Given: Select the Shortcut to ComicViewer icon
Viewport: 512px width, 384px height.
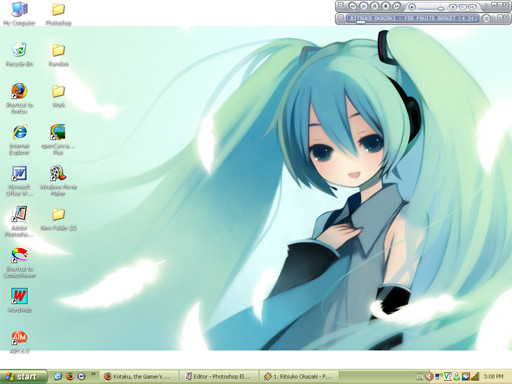Looking at the screenshot, I should 19,263.
